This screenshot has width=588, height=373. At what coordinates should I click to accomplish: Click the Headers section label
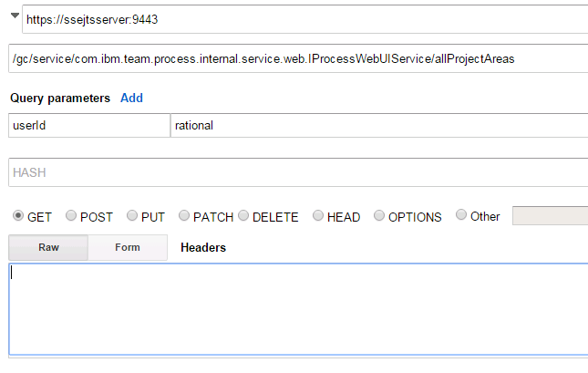click(x=203, y=247)
